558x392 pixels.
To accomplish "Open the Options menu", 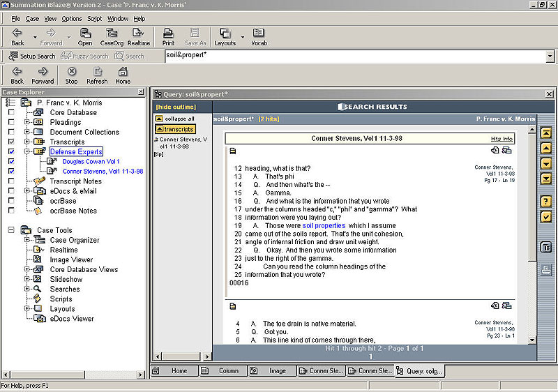I will point(72,19).
